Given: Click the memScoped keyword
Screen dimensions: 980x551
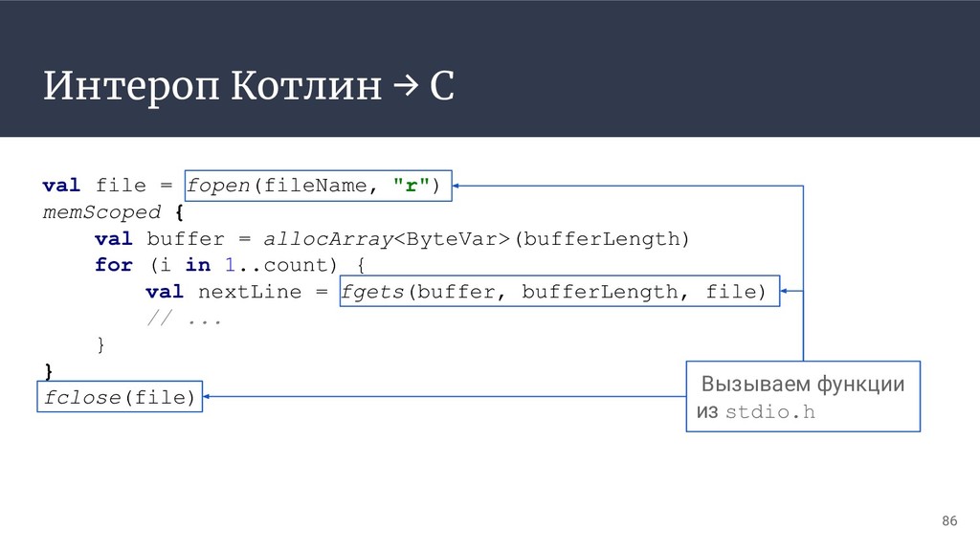Looking at the screenshot, I should coord(101,212).
